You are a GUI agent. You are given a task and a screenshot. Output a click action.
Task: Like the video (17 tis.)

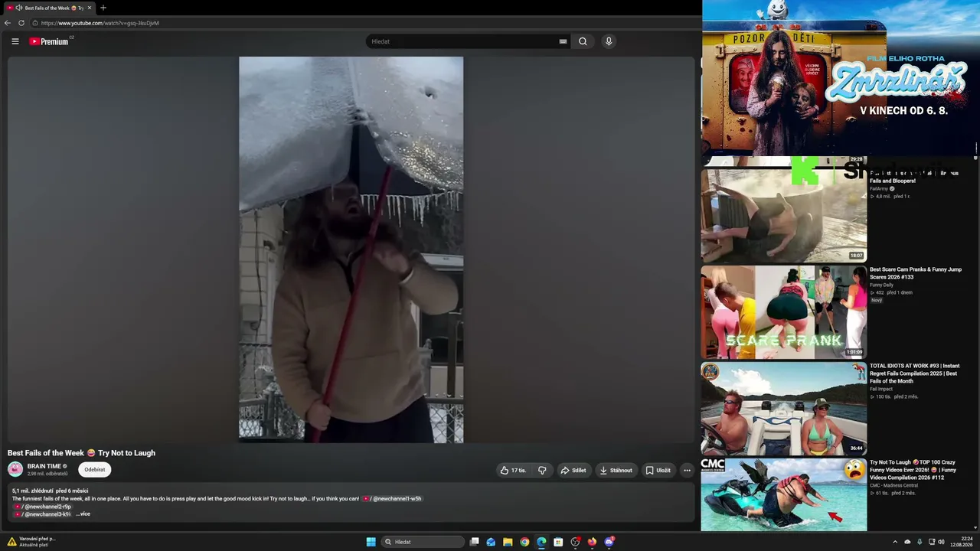point(513,471)
